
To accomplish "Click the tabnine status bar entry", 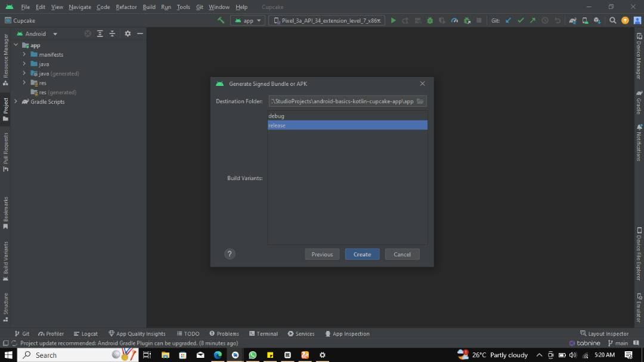I will pyautogui.click(x=585, y=343).
